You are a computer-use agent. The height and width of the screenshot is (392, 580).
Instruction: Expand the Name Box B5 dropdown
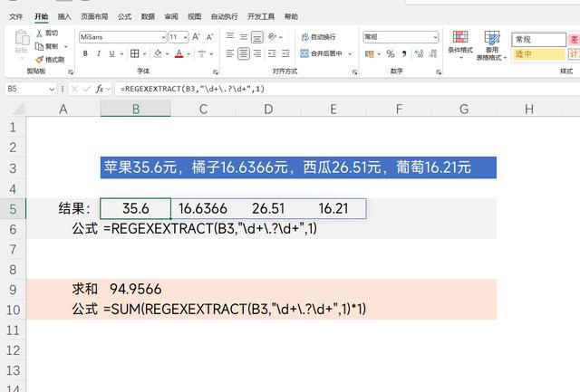(x=52, y=89)
